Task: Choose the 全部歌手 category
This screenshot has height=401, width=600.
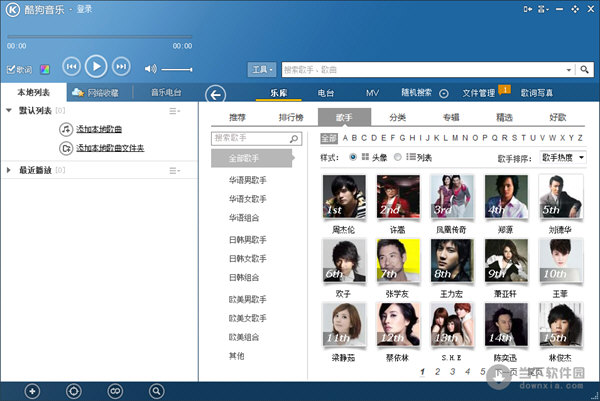Action: point(252,158)
